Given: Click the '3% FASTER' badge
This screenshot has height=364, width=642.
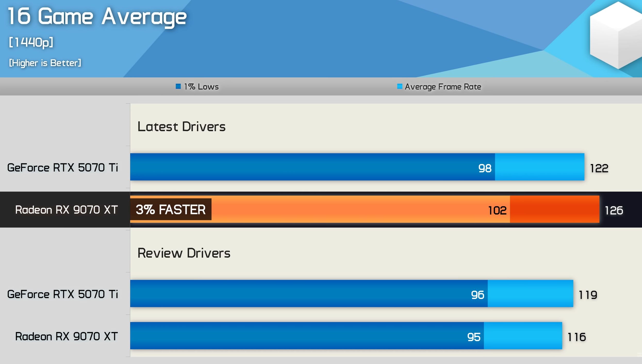Looking at the screenshot, I should point(171,209).
